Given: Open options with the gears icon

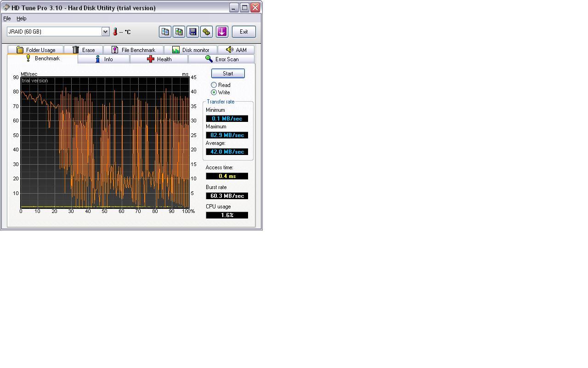Looking at the screenshot, I should pyautogui.click(x=207, y=32).
